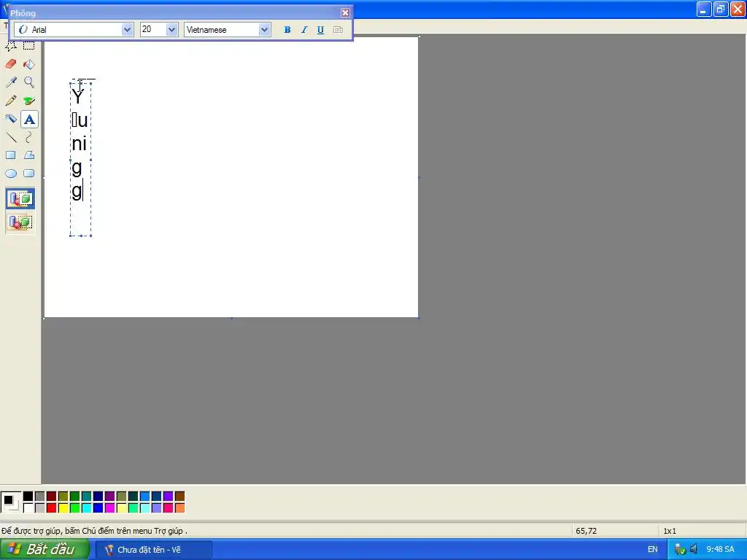This screenshot has width=747, height=560.
Task: Click inside the text box after last 'g'
Action: point(86,190)
